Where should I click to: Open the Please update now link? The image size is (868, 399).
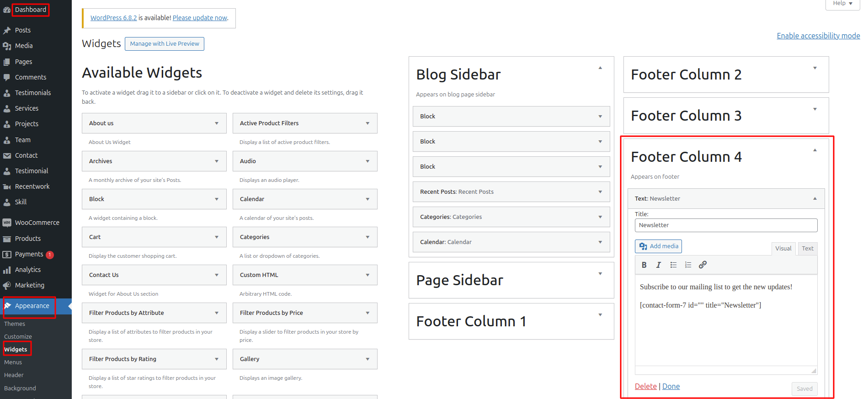coord(199,18)
